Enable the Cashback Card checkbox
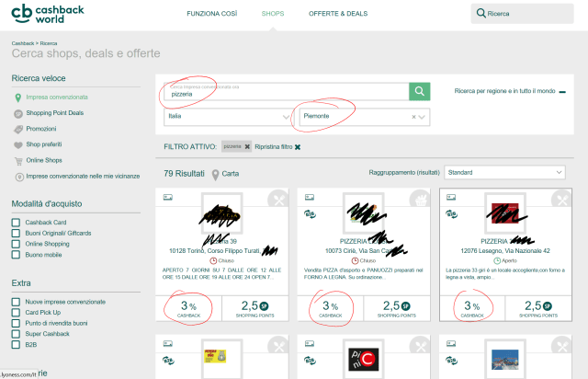This screenshot has width=588, height=379. click(16, 223)
